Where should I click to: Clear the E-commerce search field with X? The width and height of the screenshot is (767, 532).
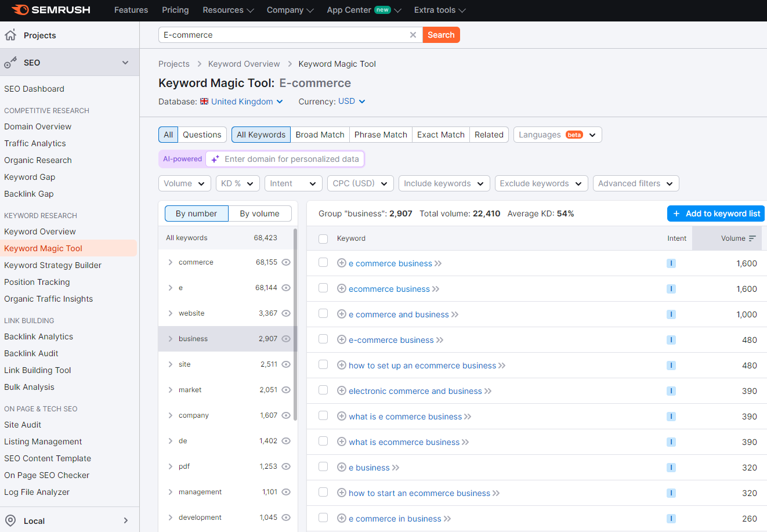413,35
